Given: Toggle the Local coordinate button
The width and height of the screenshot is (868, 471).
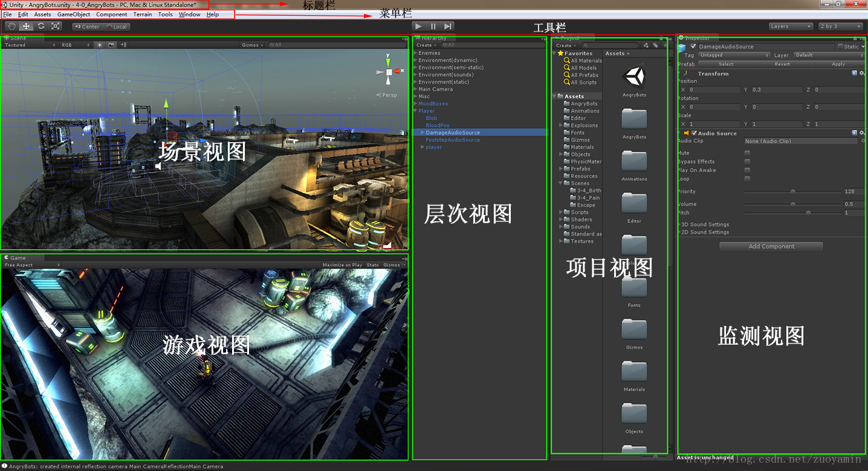Looking at the screenshot, I should coord(116,27).
